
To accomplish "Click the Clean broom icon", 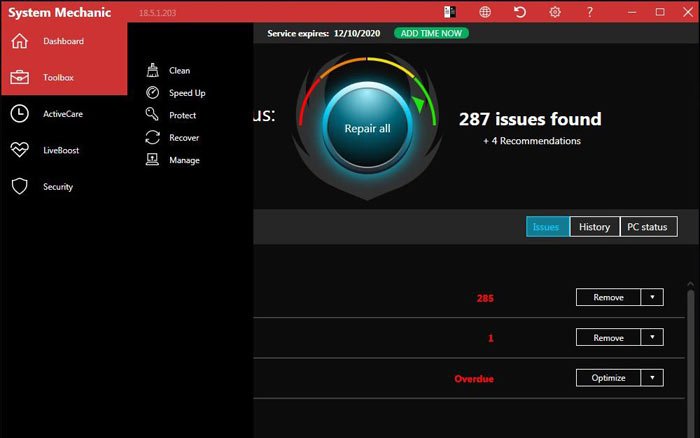I will 153,70.
